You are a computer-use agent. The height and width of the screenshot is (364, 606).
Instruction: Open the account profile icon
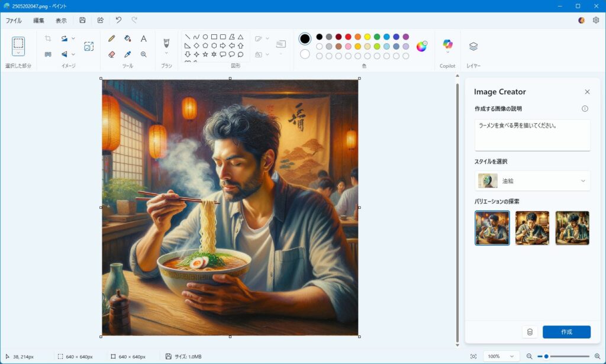(581, 20)
